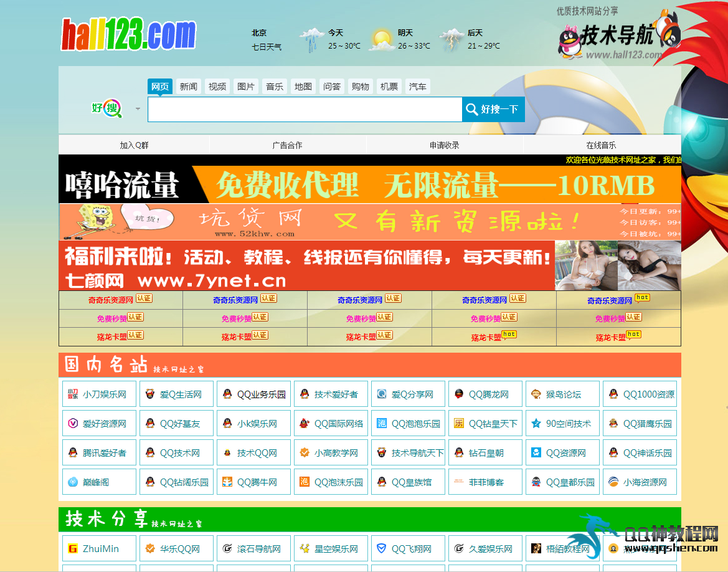Open the 加入Q群 menu item
This screenshot has width=728, height=572.
pyautogui.click(x=134, y=145)
